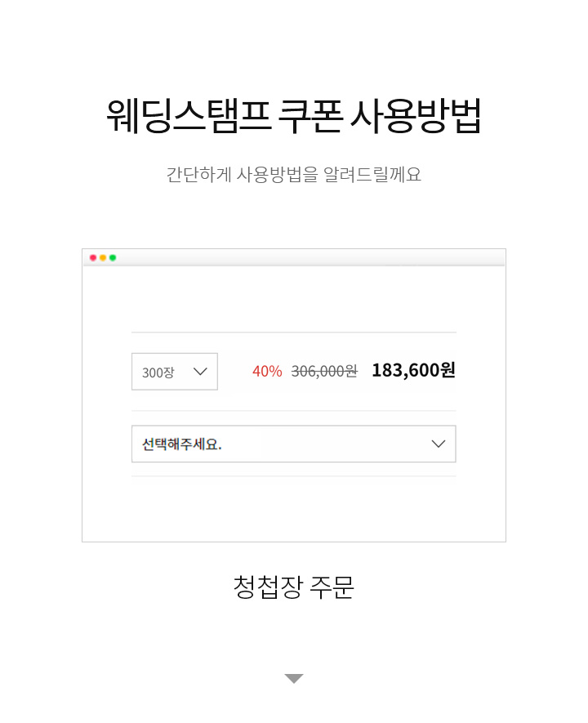Click the 쿠폰 word in the heading
The height and width of the screenshot is (723, 588).
pyautogui.click(x=310, y=116)
